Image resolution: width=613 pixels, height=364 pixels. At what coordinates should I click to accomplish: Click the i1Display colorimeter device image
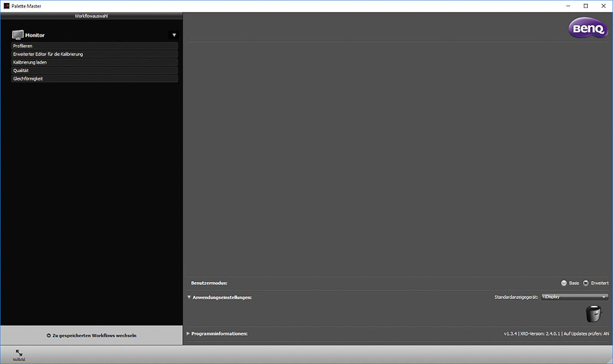[593, 313]
